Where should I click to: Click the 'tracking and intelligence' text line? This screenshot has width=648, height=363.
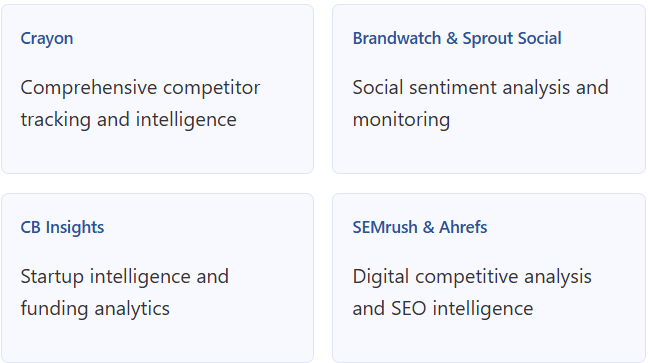129,120
